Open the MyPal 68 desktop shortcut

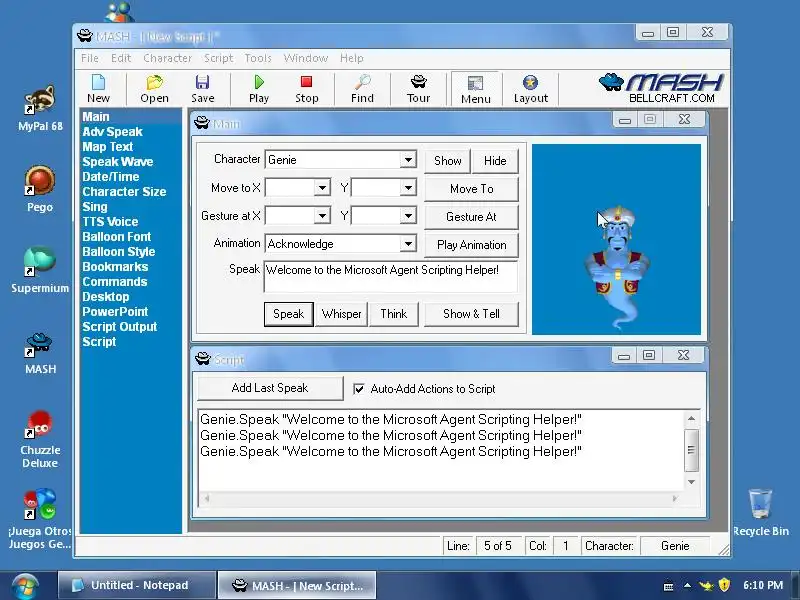pyautogui.click(x=40, y=109)
